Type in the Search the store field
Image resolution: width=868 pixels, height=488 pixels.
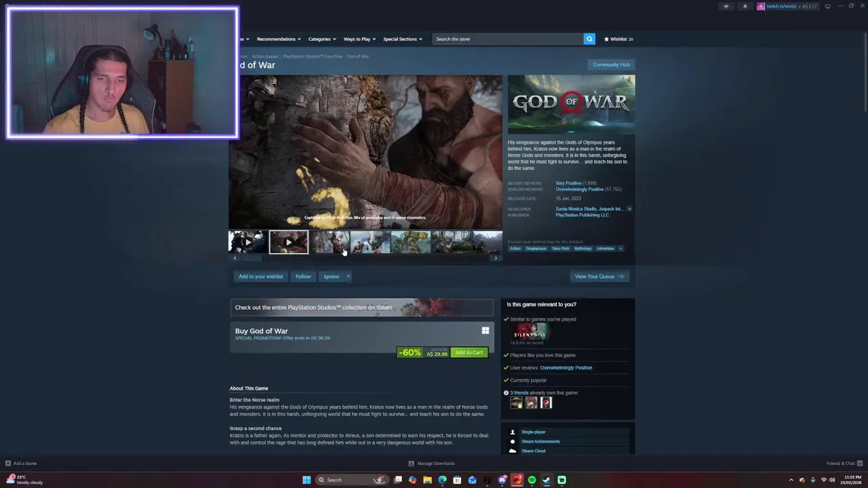[x=507, y=39]
